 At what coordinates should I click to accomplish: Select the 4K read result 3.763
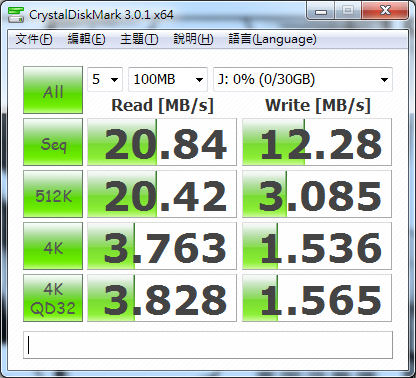[162, 246]
